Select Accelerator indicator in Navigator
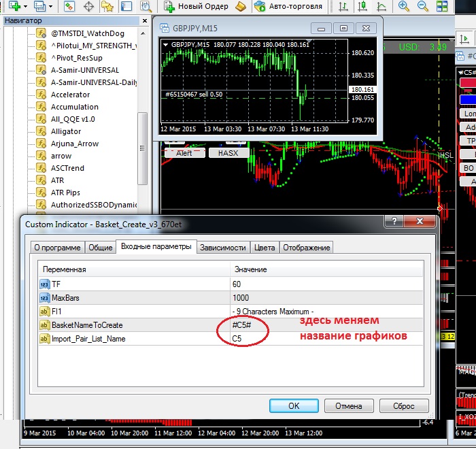Screen dimensions: 476x449 click(70, 95)
